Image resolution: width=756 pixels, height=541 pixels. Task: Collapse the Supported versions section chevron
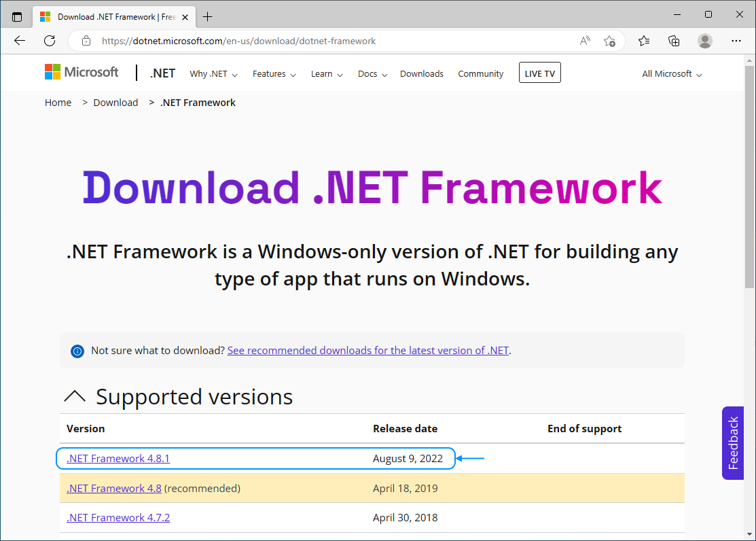tap(75, 397)
